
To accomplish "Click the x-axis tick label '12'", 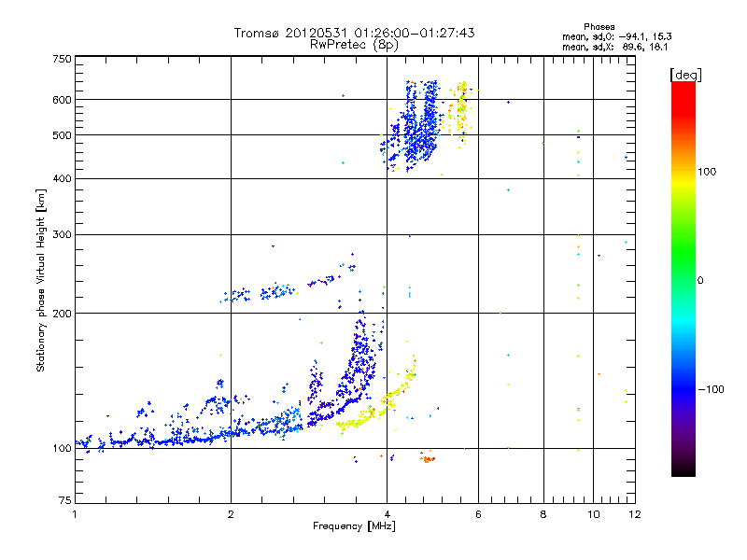I will (x=635, y=514).
